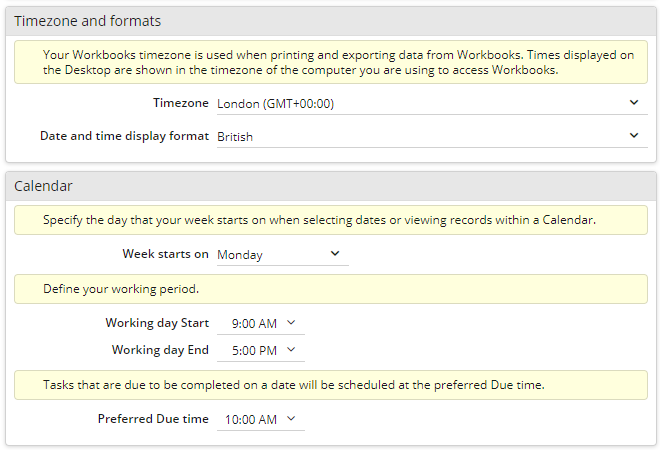This screenshot has height=451, width=660.
Task: Click the Define your working period notice
Action: 331,289
